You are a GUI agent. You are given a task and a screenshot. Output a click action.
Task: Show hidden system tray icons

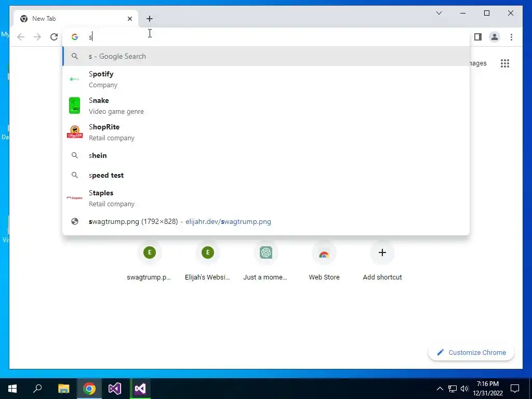coord(440,389)
